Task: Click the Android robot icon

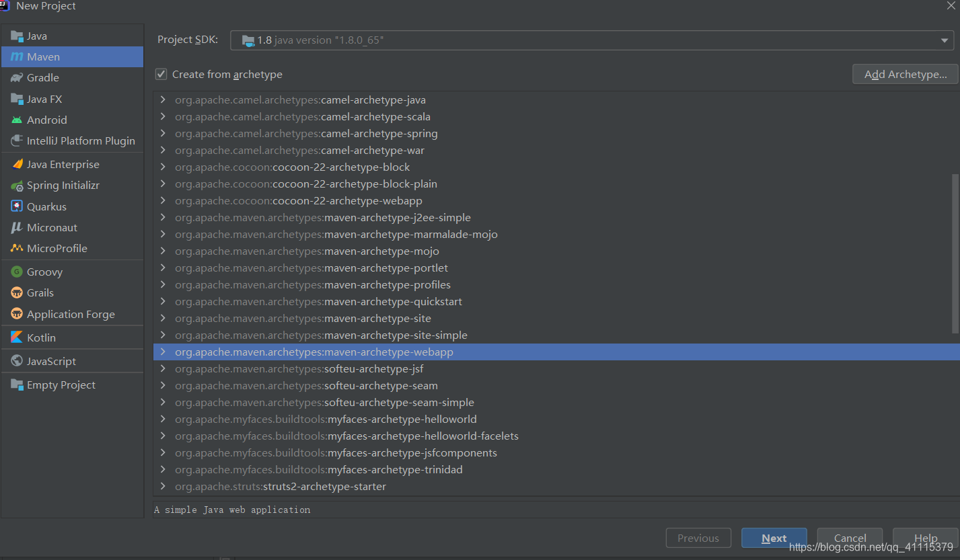Action: pos(17,120)
